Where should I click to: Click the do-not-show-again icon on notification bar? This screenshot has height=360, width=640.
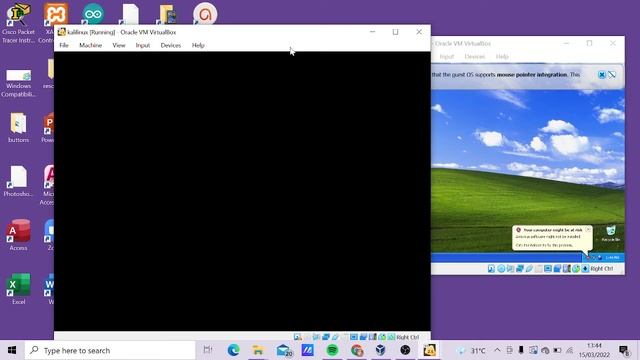click(612, 75)
